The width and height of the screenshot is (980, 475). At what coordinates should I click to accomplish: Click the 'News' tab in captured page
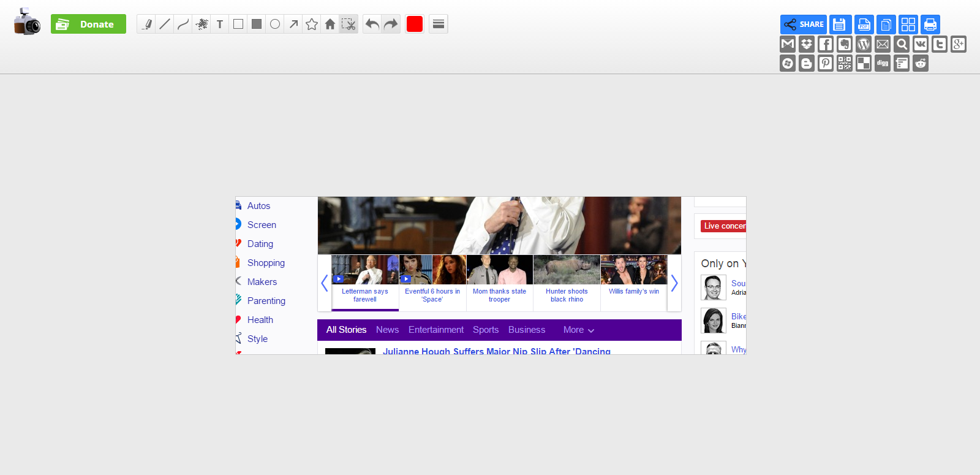387,330
